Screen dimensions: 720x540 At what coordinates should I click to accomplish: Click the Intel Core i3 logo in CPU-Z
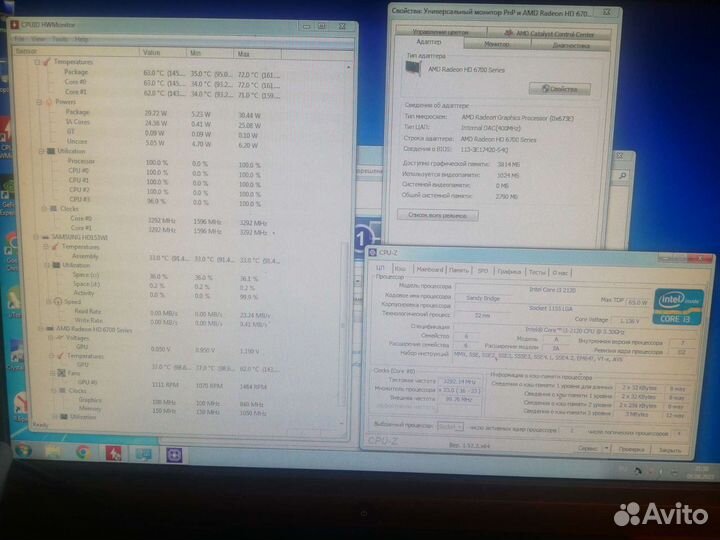click(x=678, y=307)
